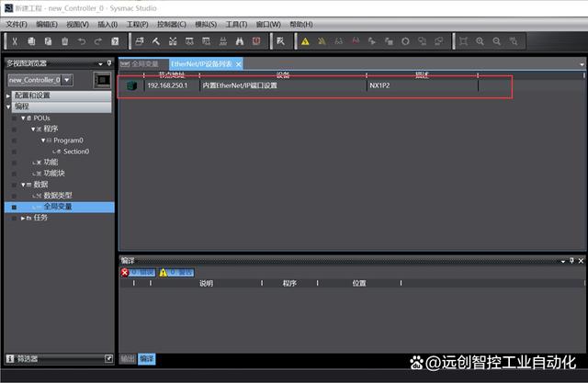Click the binoculars search icon
This screenshot has width=588, height=383.
click(x=240, y=41)
